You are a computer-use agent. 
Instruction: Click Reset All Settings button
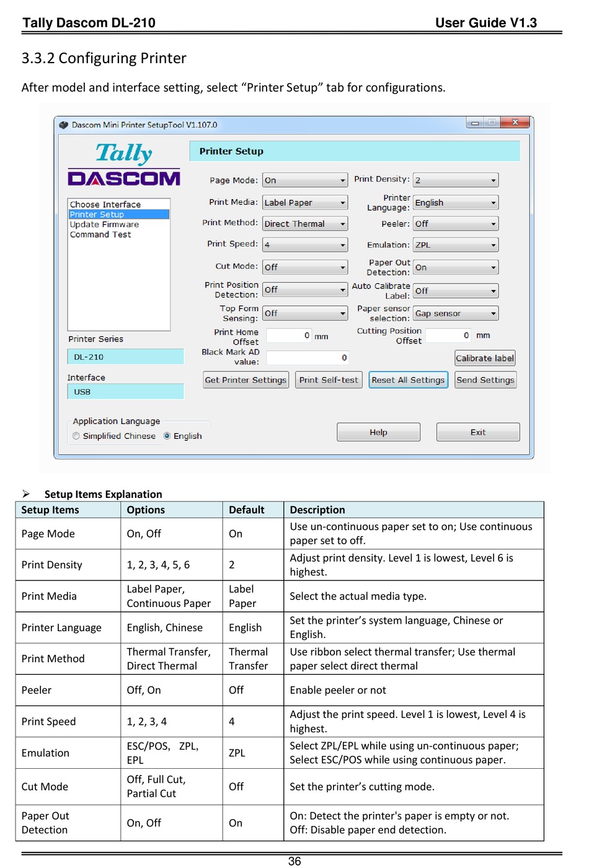click(x=408, y=380)
